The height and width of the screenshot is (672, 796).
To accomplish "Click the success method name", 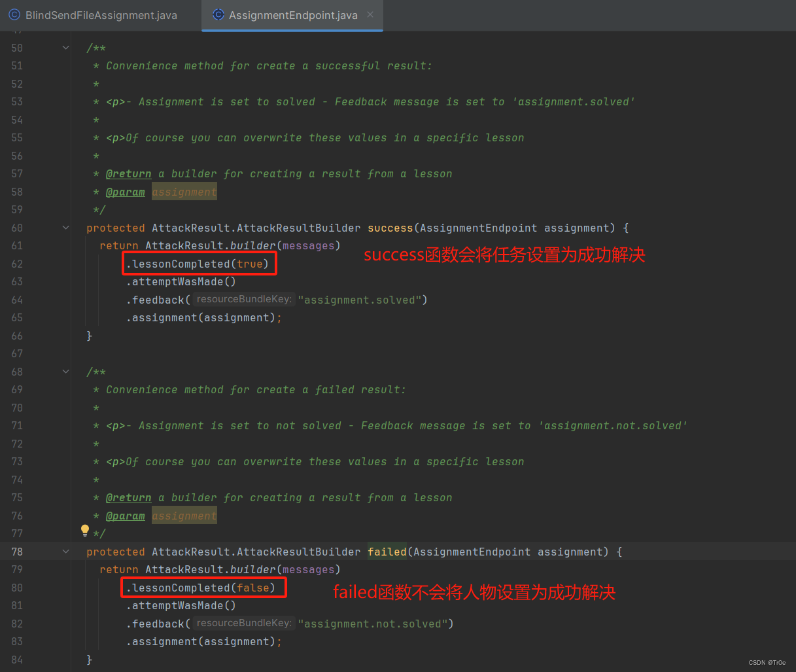I will (x=390, y=228).
